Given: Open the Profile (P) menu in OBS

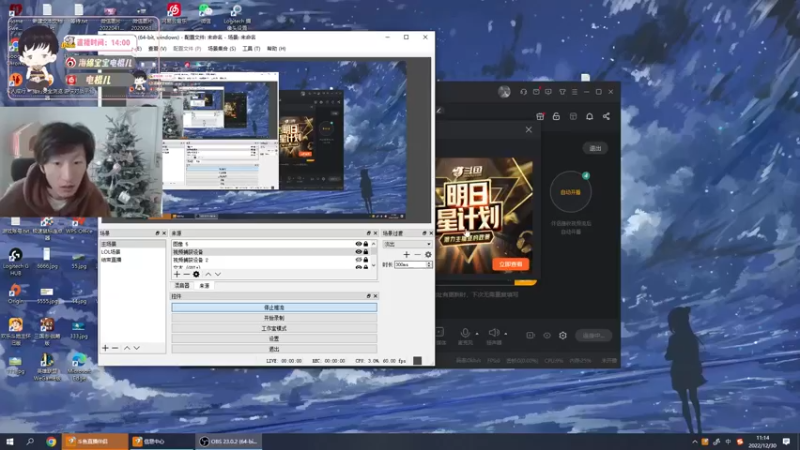Looking at the screenshot, I should 187,48.
